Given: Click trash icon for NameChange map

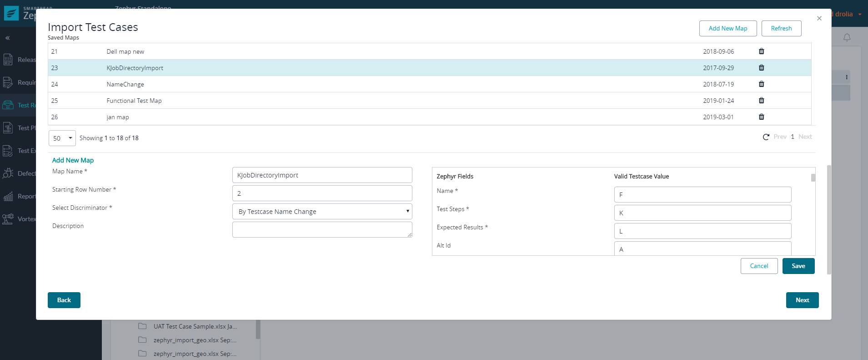Looking at the screenshot, I should [x=761, y=84].
